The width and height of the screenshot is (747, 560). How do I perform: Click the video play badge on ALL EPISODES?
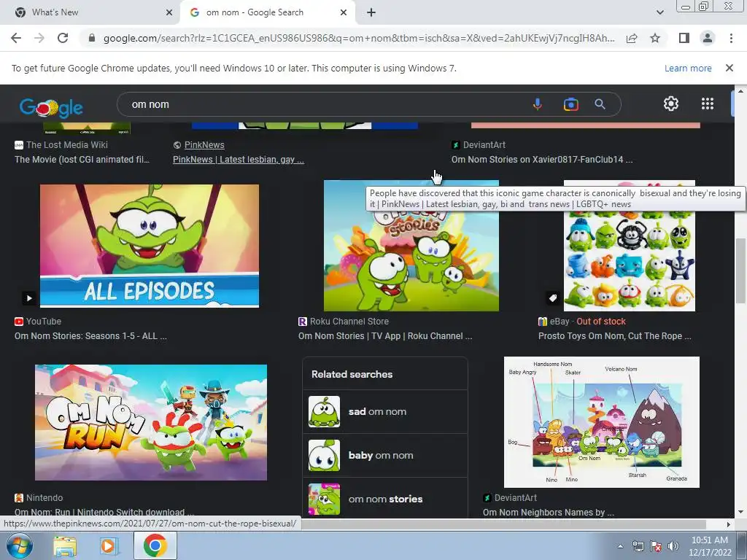point(28,298)
